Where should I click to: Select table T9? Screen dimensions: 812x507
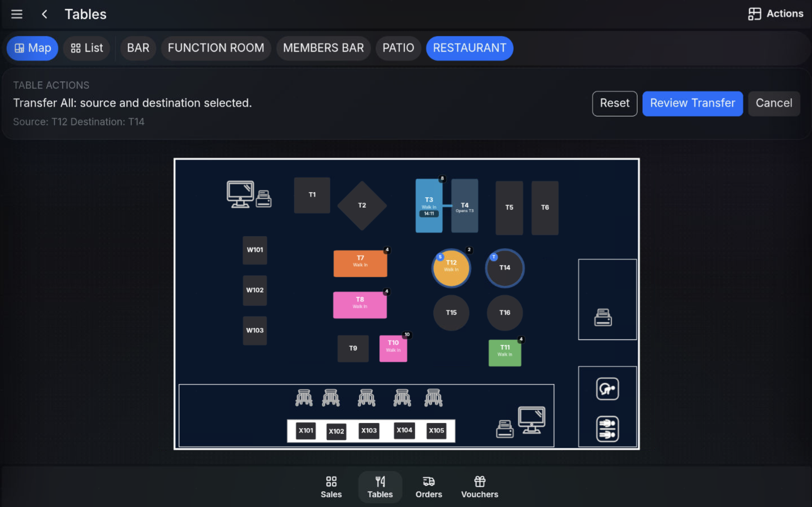tap(353, 348)
